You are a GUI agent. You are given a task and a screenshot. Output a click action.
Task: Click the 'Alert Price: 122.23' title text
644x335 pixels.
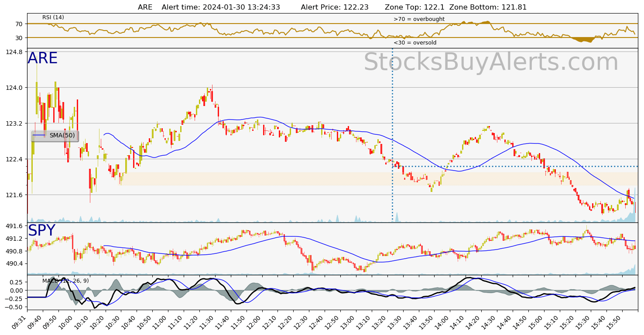click(335, 7)
